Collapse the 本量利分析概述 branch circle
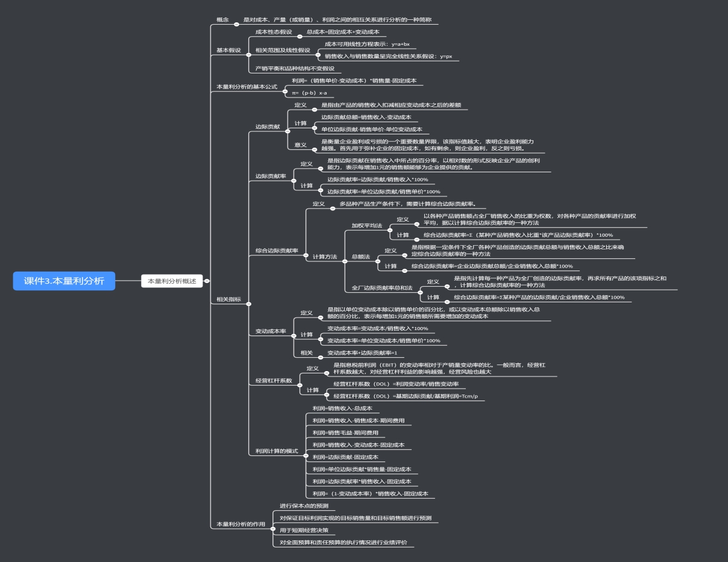This screenshot has height=562, width=728. tap(207, 281)
